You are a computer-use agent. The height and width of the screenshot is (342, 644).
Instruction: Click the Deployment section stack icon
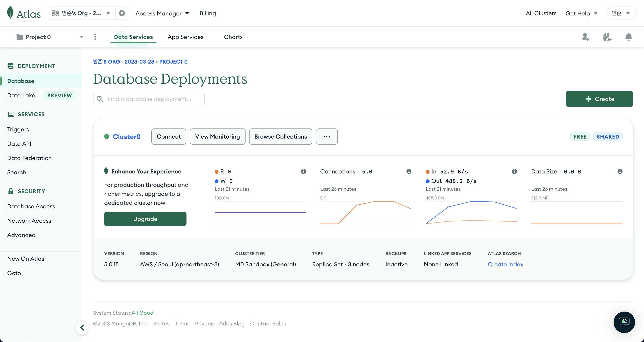click(11, 66)
